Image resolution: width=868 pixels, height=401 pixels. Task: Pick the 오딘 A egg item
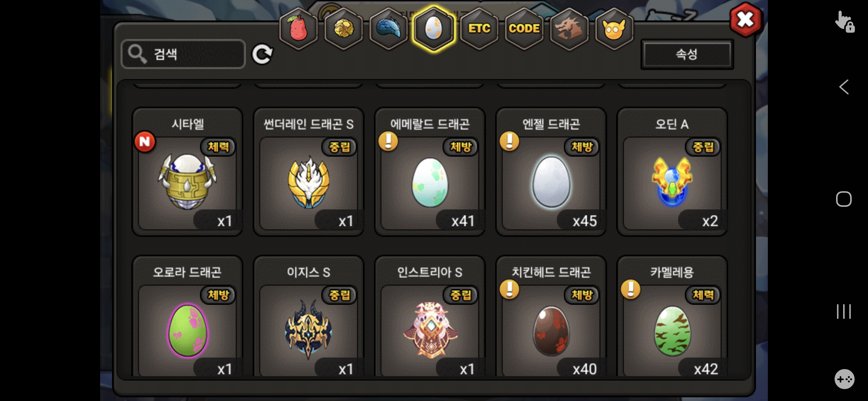tap(672, 172)
